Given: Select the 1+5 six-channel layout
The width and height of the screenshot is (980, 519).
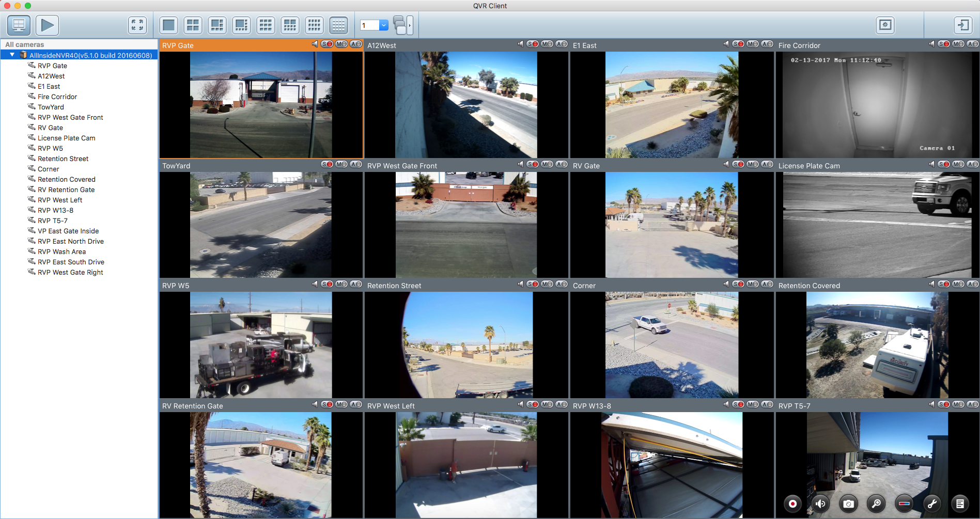Looking at the screenshot, I should coord(217,25).
